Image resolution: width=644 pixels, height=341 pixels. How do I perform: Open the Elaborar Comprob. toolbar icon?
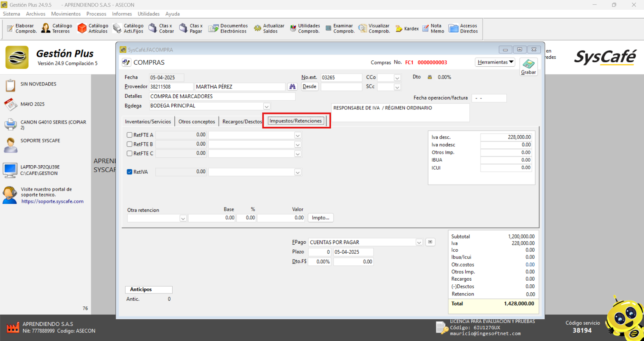click(22, 29)
